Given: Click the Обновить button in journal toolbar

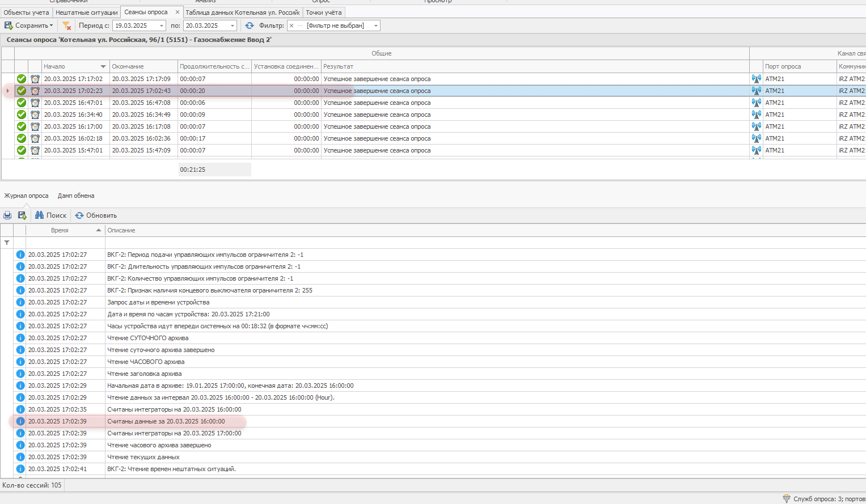Looking at the screenshot, I should pos(96,215).
